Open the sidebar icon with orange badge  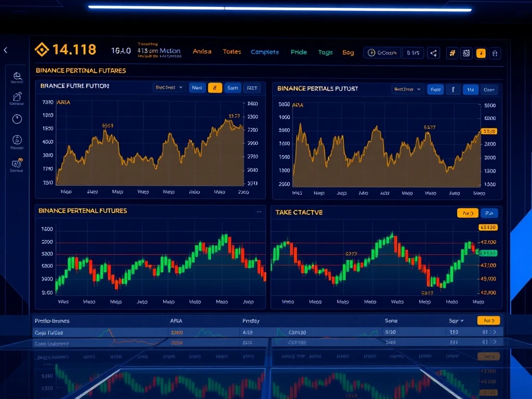click(x=17, y=163)
